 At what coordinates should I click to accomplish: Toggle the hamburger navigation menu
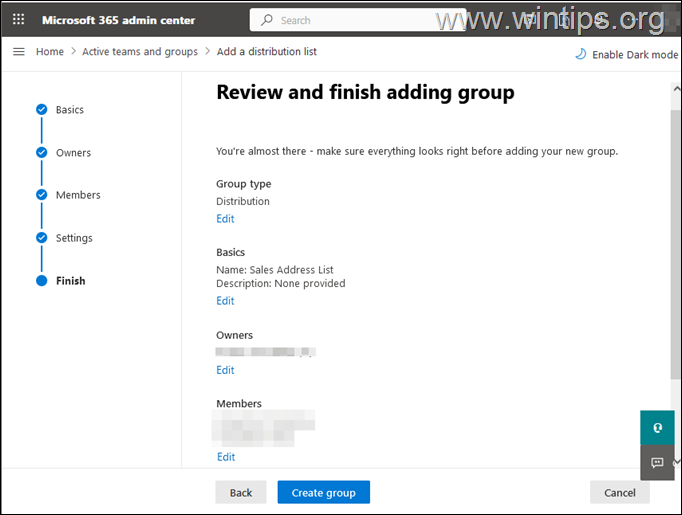[19, 52]
